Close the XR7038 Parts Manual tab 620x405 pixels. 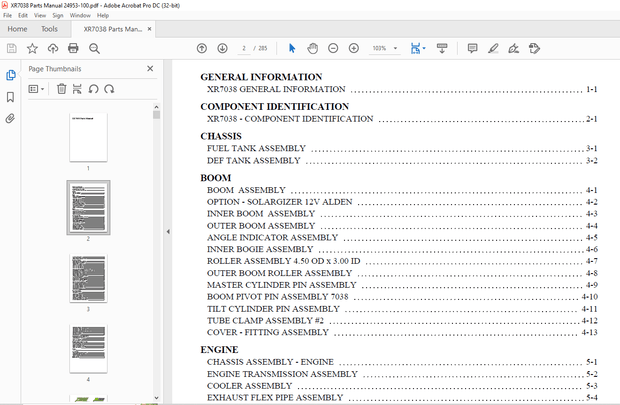tap(149, 29)
